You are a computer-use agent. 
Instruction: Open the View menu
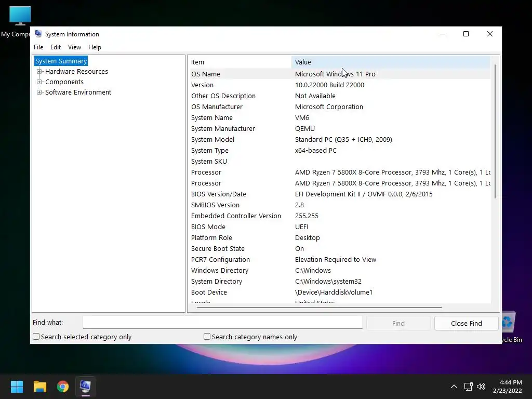pyautogui.click(x=74, y=47)
